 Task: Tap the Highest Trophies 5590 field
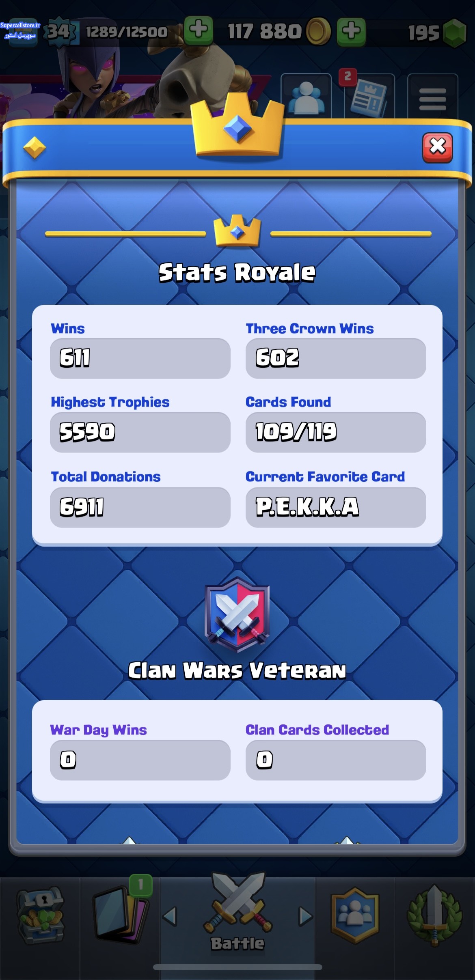(x=140, y=432)
